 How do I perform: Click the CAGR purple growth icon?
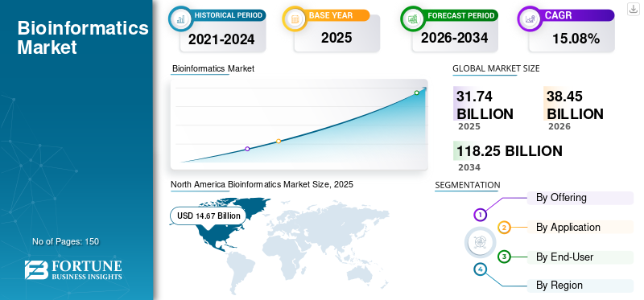530,18
